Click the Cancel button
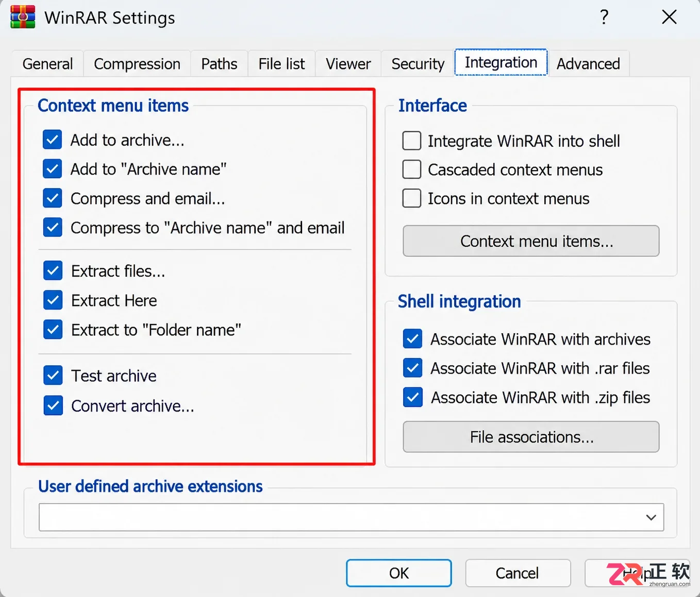 coord(518,573)
